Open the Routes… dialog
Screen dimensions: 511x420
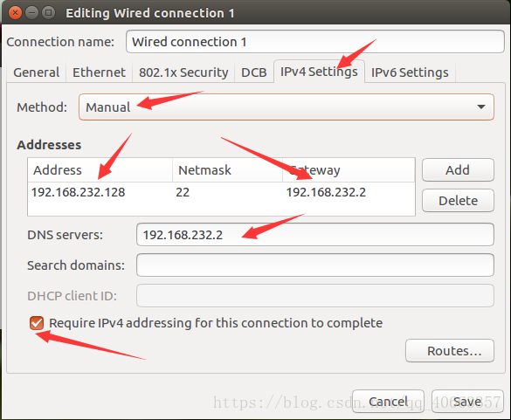point(450,351)
